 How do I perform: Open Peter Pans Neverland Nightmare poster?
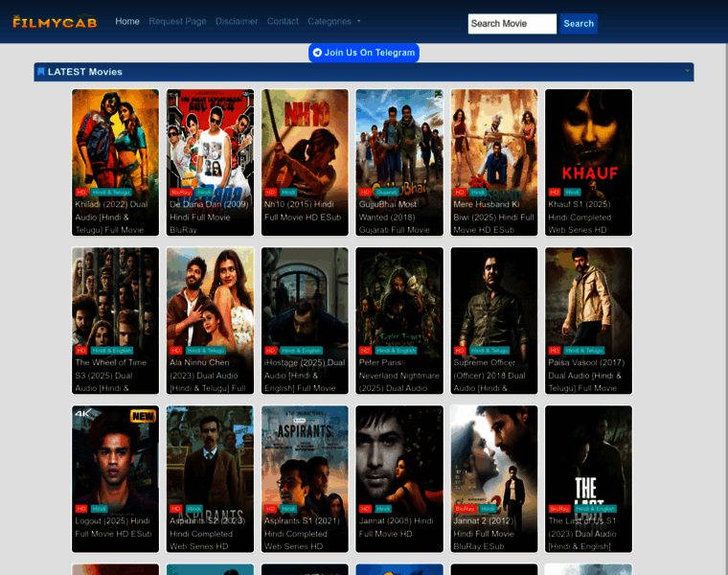pos(399,320)
